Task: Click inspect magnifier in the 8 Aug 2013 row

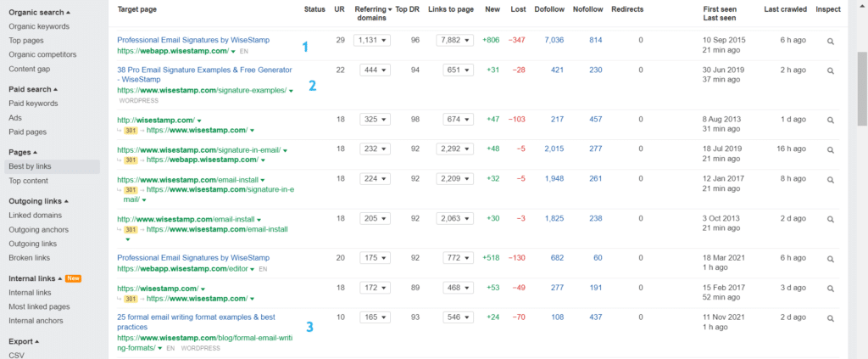Action: point(831,120)
